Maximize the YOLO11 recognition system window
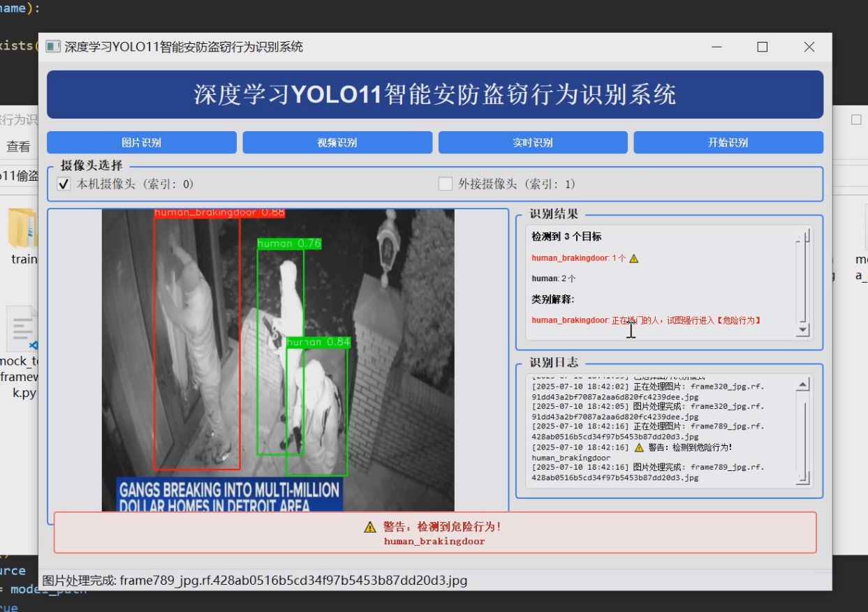 tap(762, 47)
